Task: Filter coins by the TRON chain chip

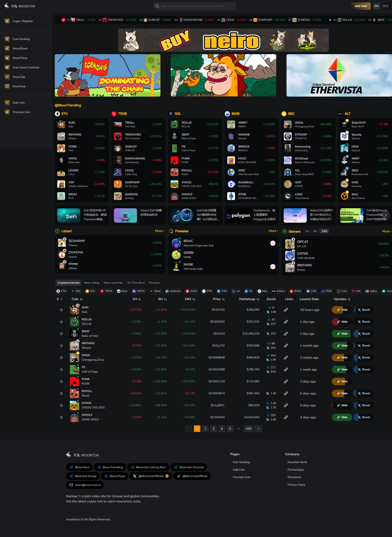Action: [x=106, y=291]
